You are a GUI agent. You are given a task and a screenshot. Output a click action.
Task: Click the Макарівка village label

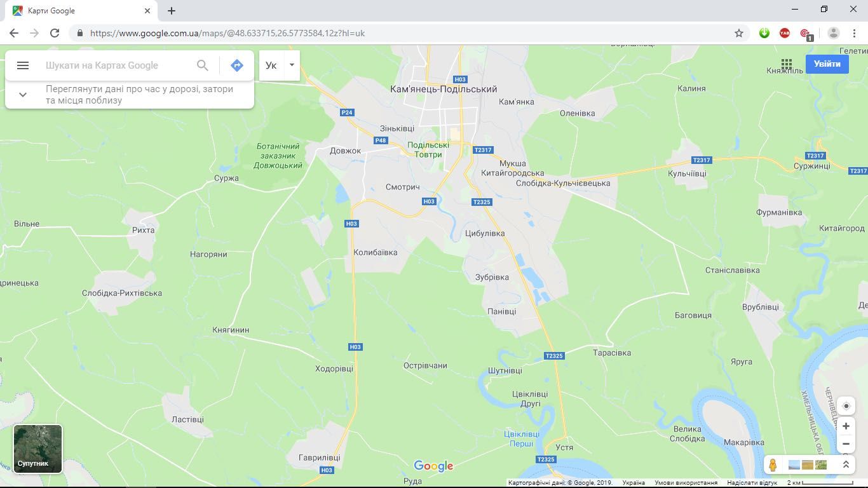tap(744, 442)
